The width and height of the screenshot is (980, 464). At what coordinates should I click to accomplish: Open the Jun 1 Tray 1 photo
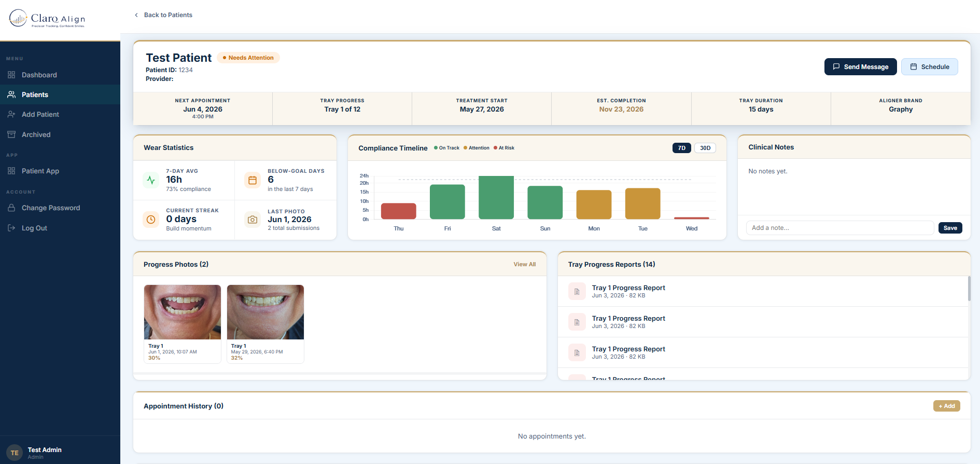pyautogui.click(x=183, y=312)
